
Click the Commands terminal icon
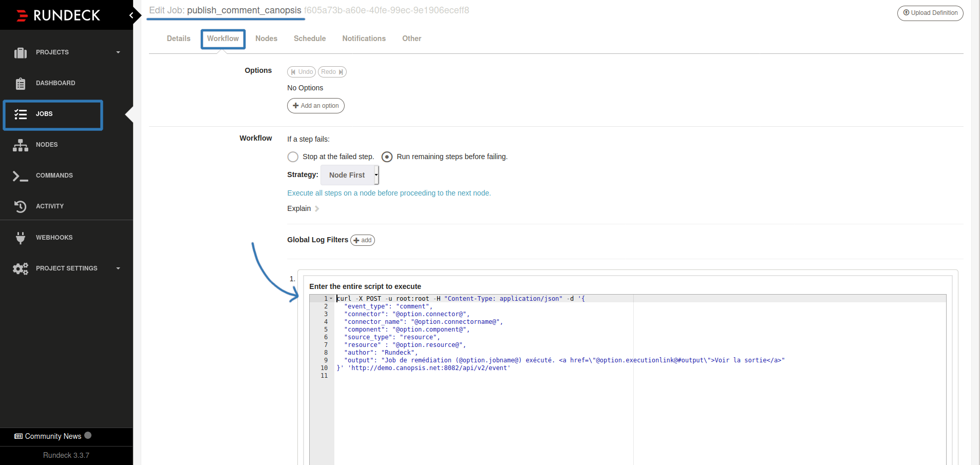coord(21,176)
